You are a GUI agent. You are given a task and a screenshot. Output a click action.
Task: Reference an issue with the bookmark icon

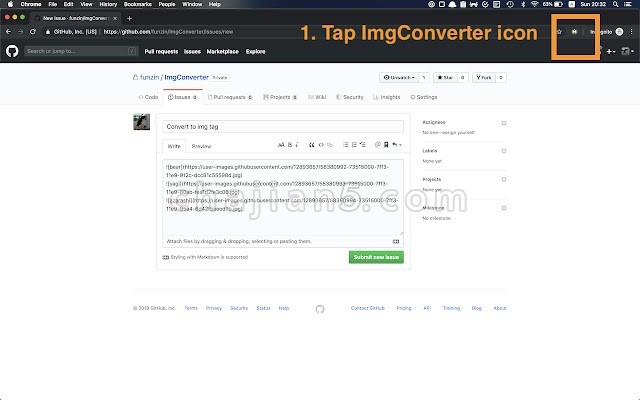[x=386, y=144]
